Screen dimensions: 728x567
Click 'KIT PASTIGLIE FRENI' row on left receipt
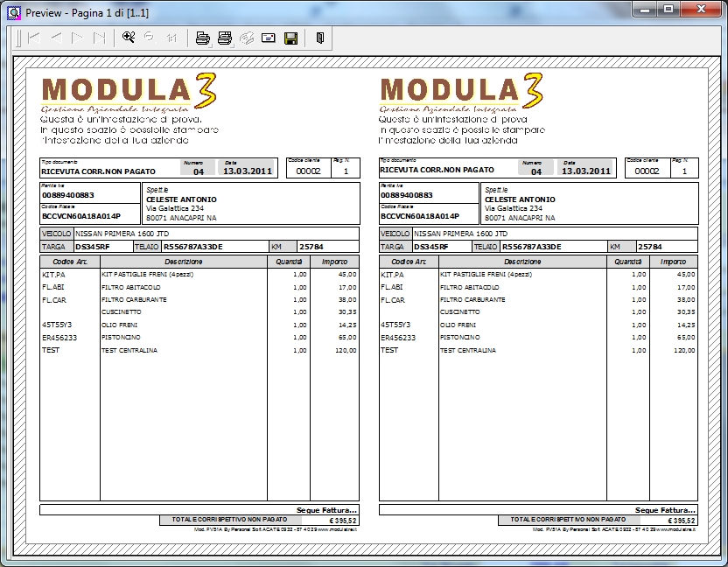(x=199, y=275)
